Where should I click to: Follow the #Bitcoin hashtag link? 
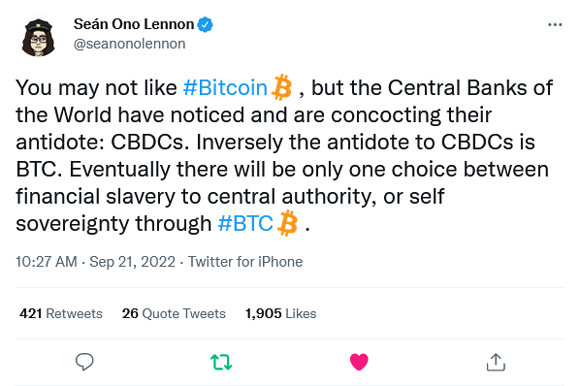(x=225, y=88)
